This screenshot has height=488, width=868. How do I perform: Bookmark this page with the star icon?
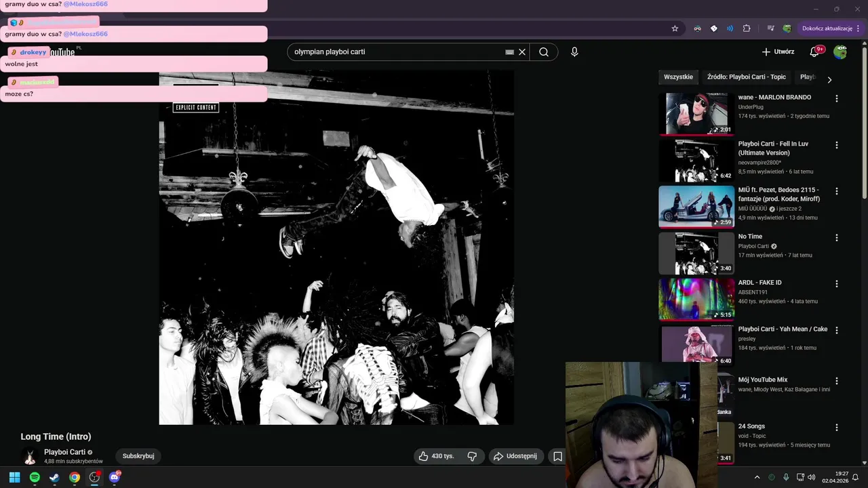675,28
